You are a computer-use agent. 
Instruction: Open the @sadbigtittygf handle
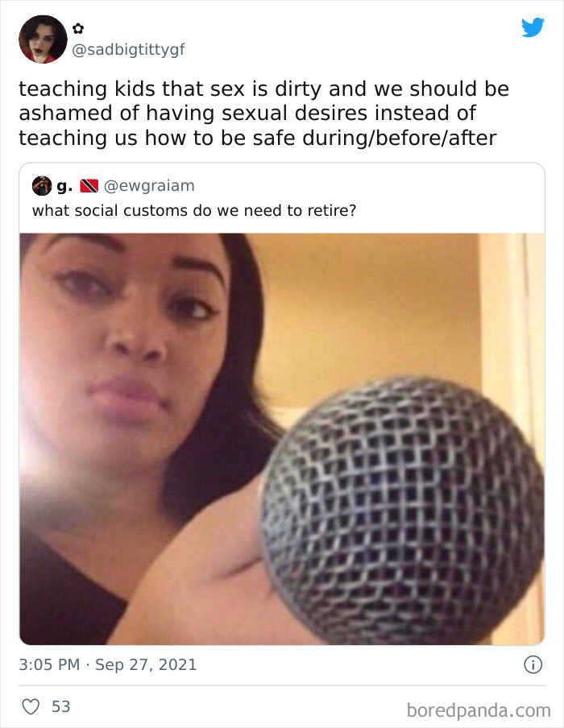pos(128,49)
